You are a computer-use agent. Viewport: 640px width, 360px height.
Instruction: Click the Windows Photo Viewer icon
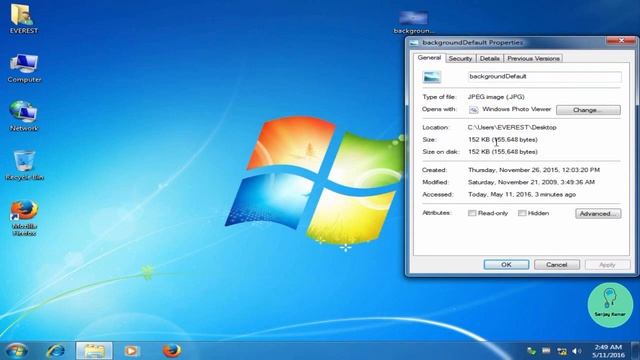click(473, 109)
